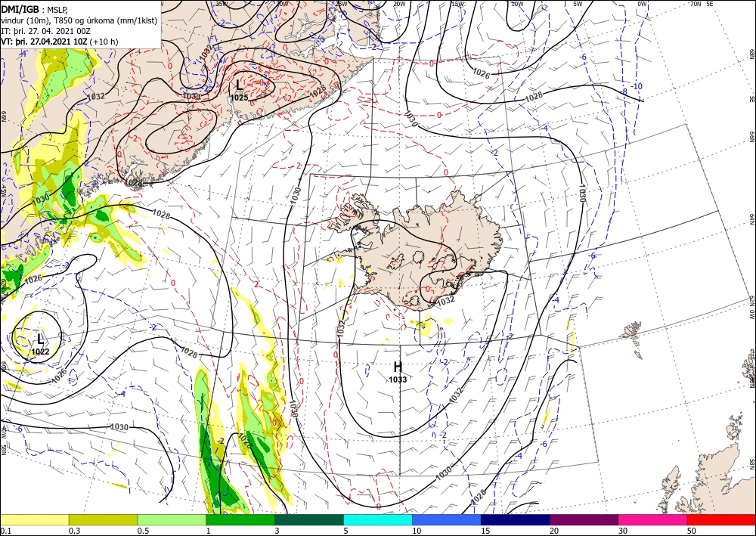Click the '0.3' legend scale value
The image size is (756, 536).
(x=74, y=531)
